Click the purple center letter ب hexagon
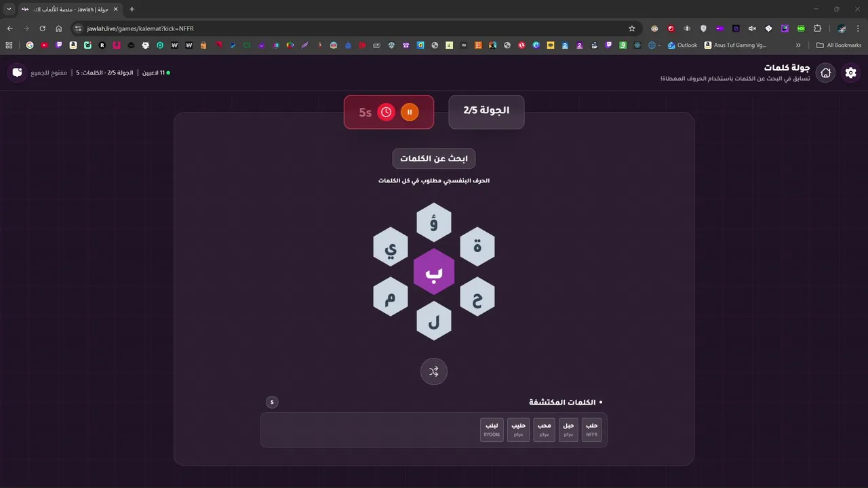Viewport: 868px width, 488px height. (x=434, y=272)
